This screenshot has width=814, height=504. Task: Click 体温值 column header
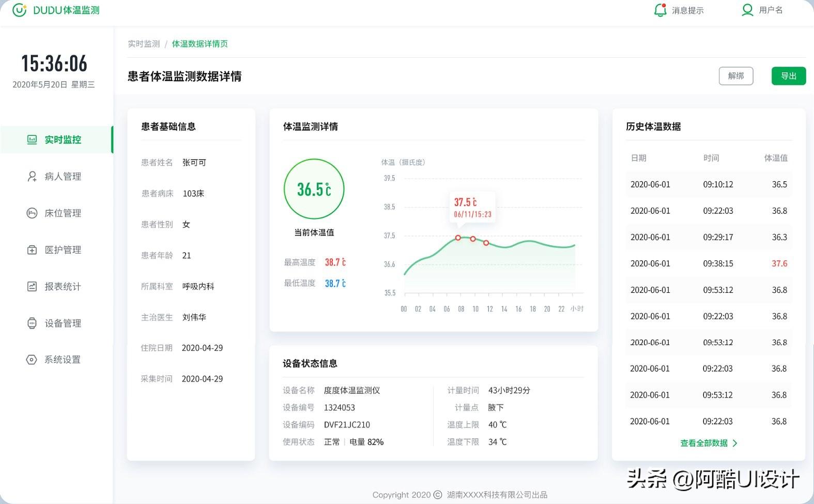coord(776,158)
